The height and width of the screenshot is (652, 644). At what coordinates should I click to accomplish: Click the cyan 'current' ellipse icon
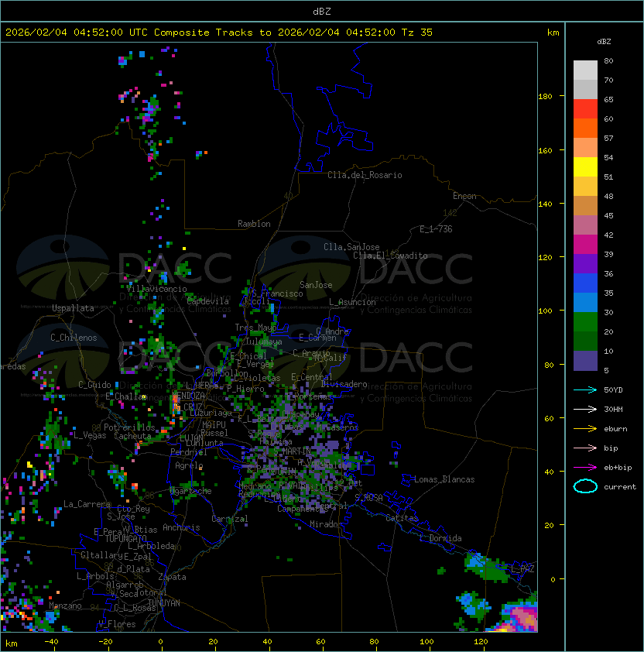585,486
